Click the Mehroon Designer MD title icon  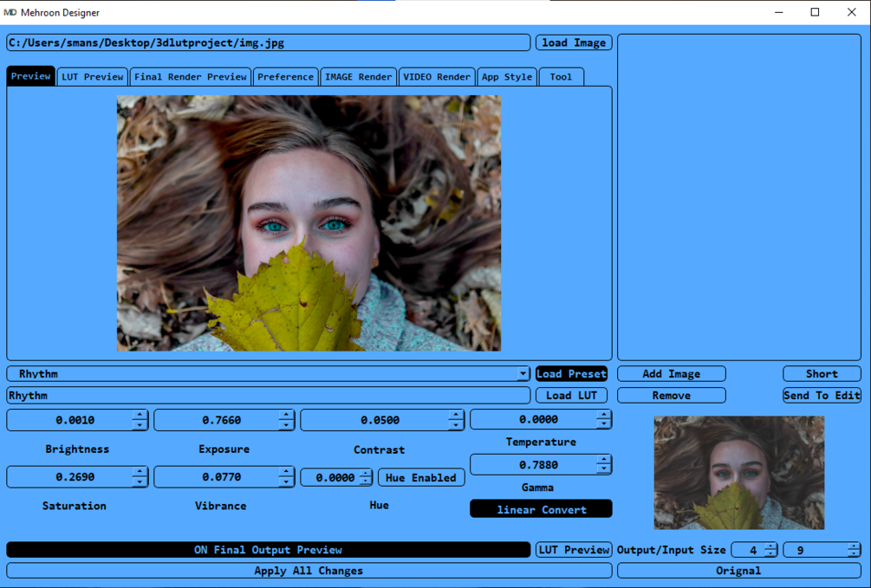coord(10,12)
